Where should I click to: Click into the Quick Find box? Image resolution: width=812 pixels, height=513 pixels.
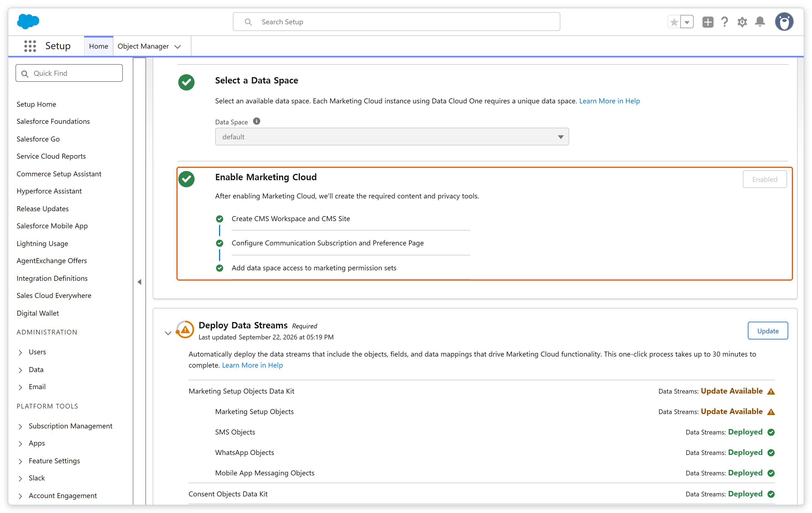(x=69, y=73)
